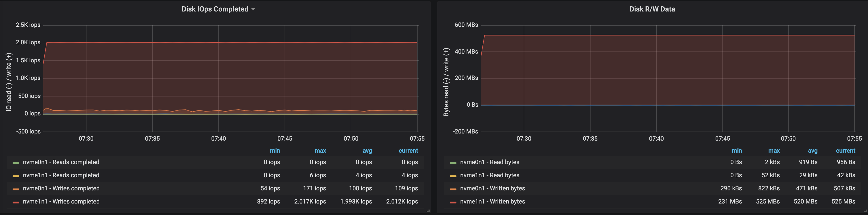The image size is (868, 215).
Task: Click the 07:30 tick on Disk IOps chart
Action: 86,138
